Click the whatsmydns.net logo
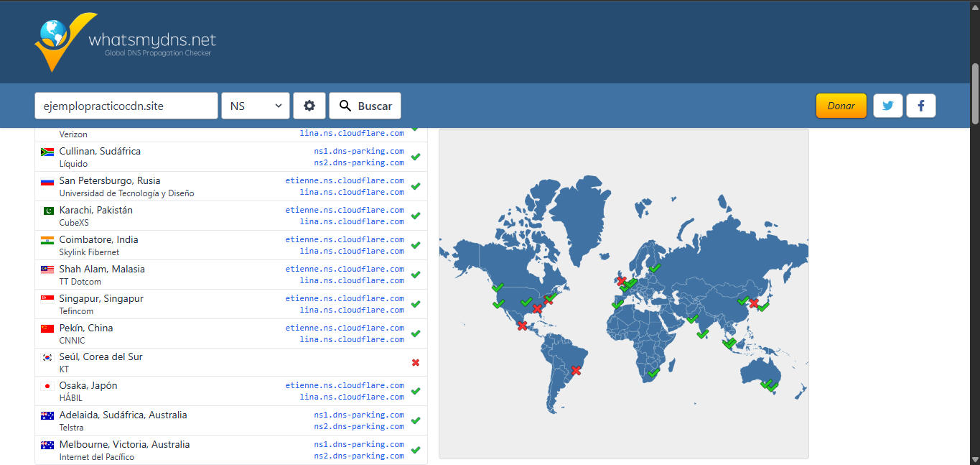 pyautogui.click(x=126, y=42)
